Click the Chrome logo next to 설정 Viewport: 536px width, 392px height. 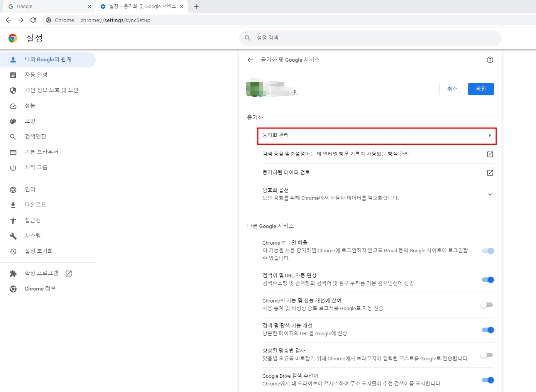pyautogui.click(x=13, y=38)
